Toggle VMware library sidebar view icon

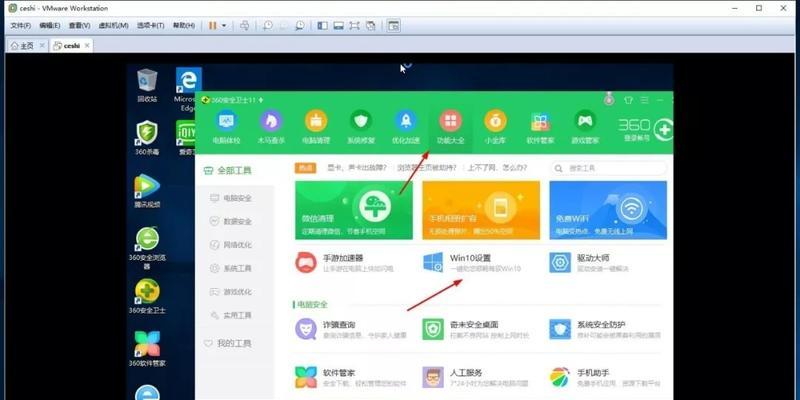(322, 25)
